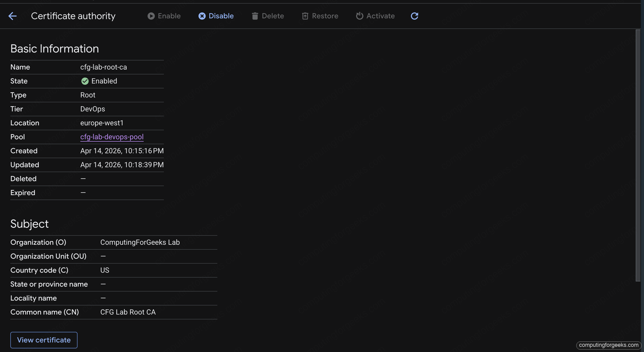Click the Name value cfg-lab-root-ca

[103, 67]
